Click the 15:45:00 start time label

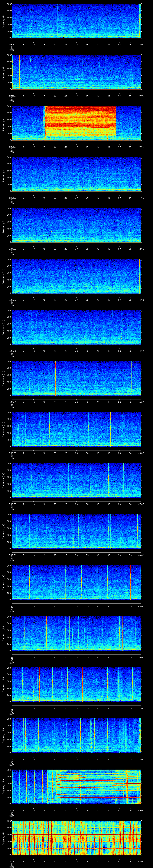[12, 453]
